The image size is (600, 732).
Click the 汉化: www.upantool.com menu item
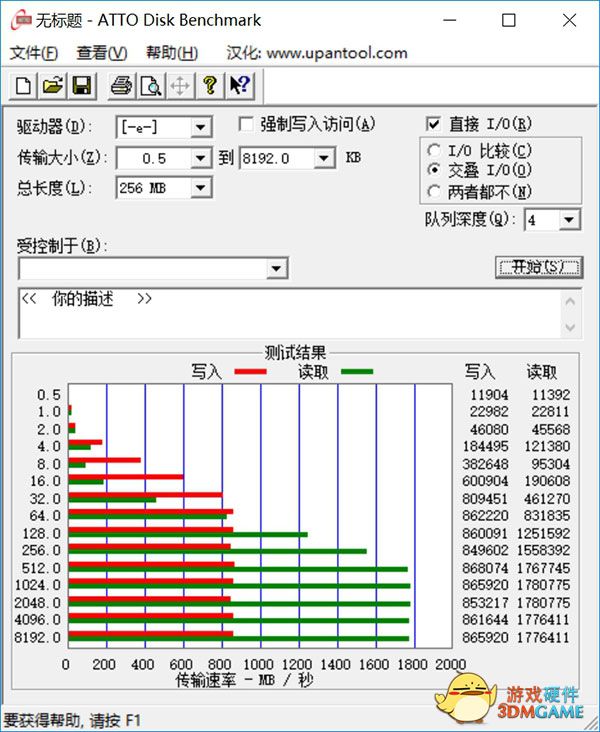point(317,53)
